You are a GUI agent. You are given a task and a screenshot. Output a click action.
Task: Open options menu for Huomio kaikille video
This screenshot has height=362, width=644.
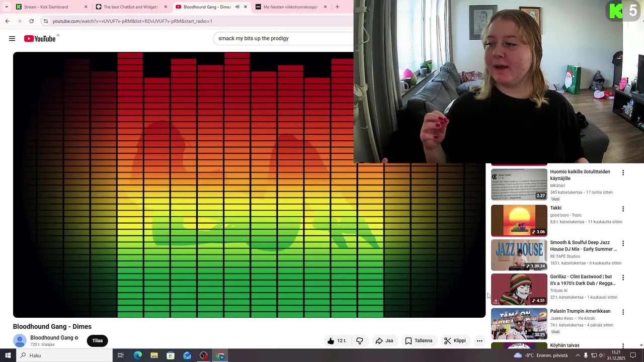pyautogui.click(x=623, y=172)
